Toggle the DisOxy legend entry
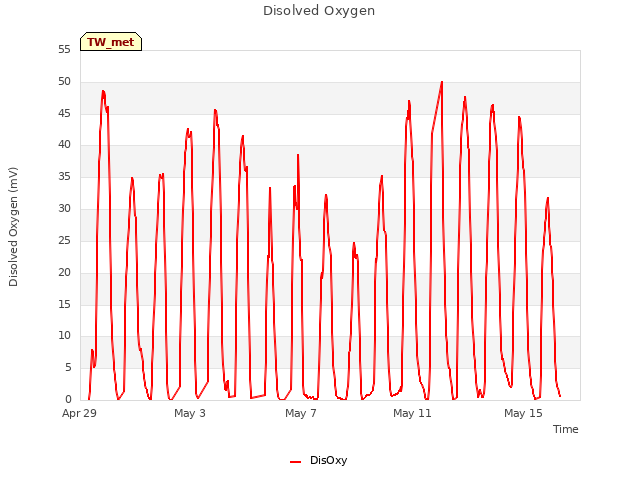Viewport: 640px width, 480px height. 318,460
